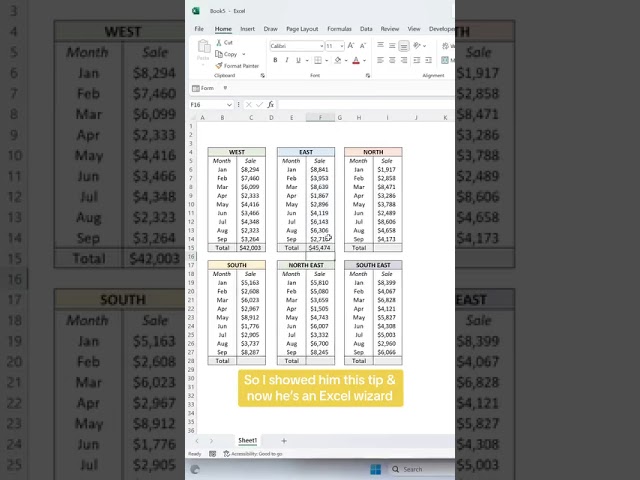640x480 pixels.
Task: Expand the Fill Color palette arrow
Action: point(346,61)
